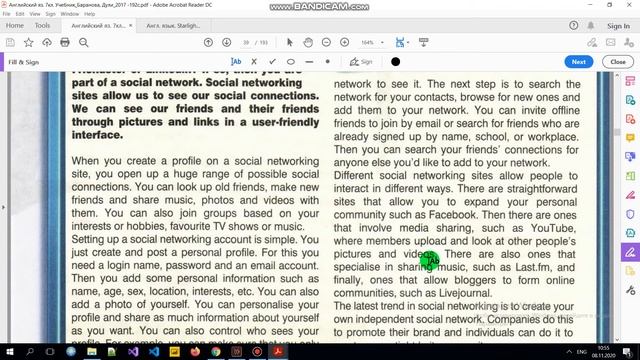Screen dimensions: 640x360
Task: Go to the previous page arrow
Action: (208, 42)
